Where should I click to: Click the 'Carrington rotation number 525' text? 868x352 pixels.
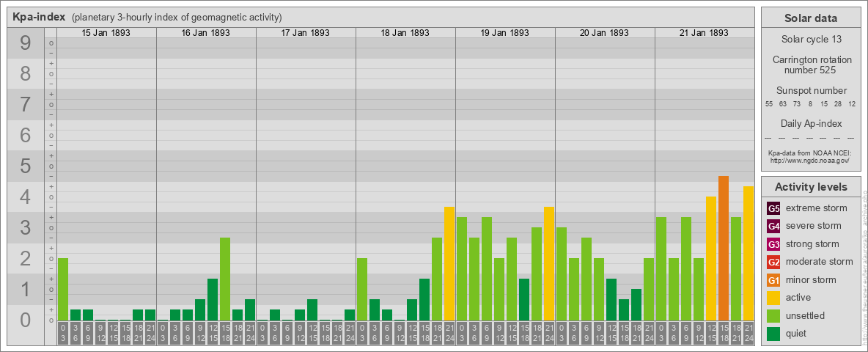click(x=811, y=65)
